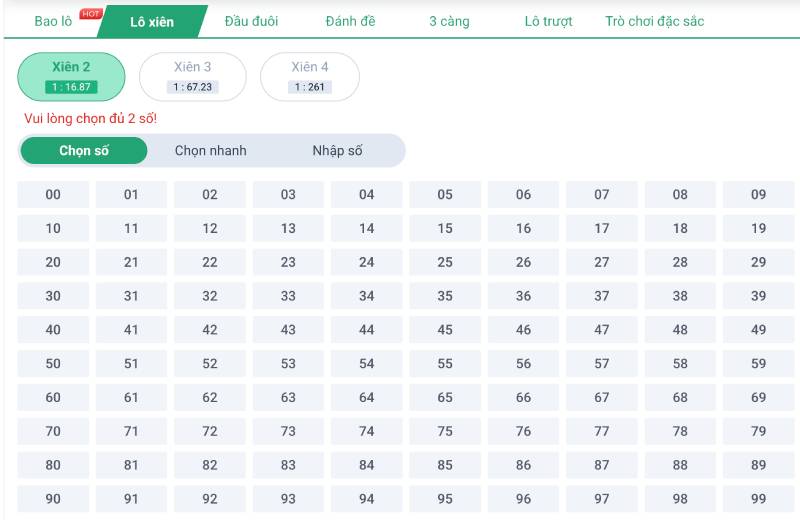Pick number 00 in the grid
This screenshot has width=800, height=520.
click(53, 195)
